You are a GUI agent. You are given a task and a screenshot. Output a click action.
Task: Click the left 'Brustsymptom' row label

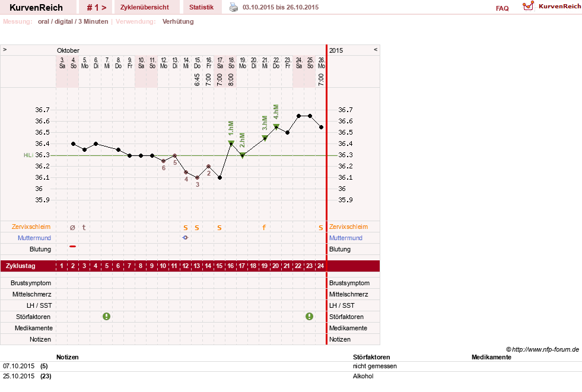(x=31, y=283)
